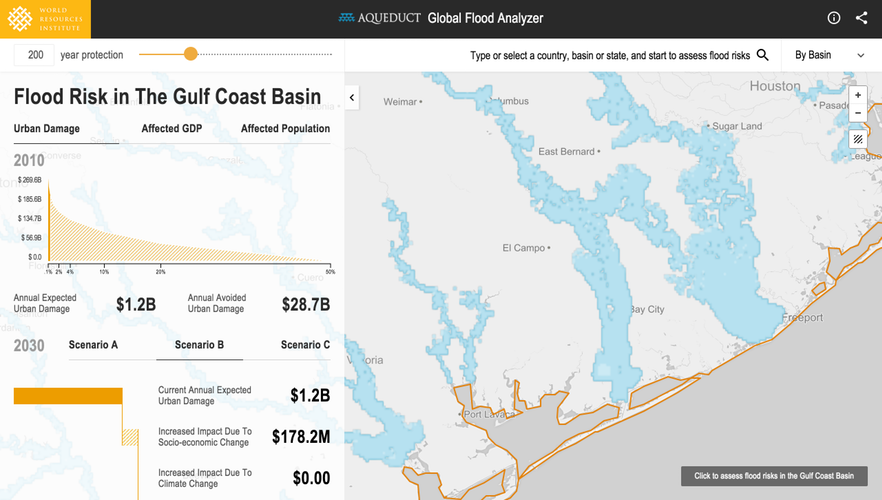The width and height of the screenshot is (882, 500).
Task: Click the $269.6B chart axis label
Action: [x=30, y=180]
